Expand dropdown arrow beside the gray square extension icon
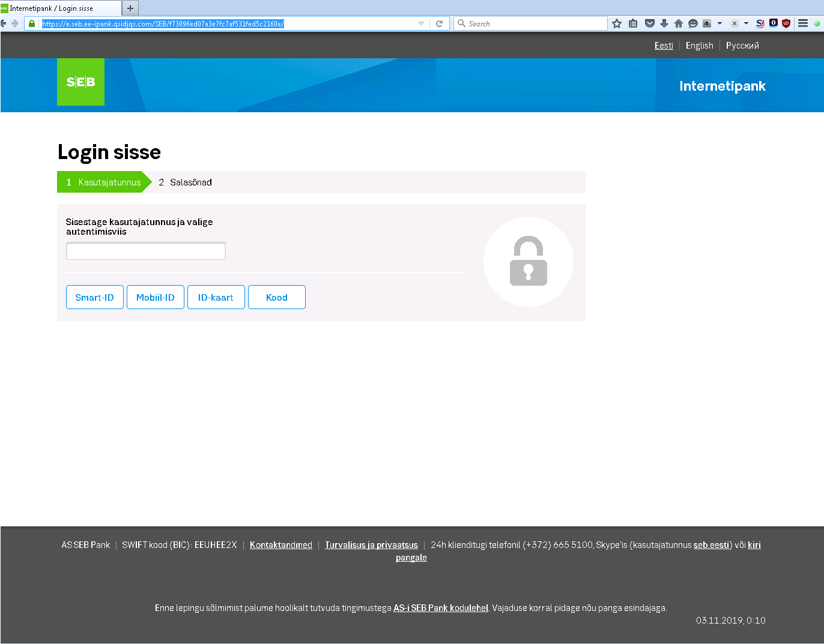The height and width of the screenshot is (644, 824). pos(719,23)
